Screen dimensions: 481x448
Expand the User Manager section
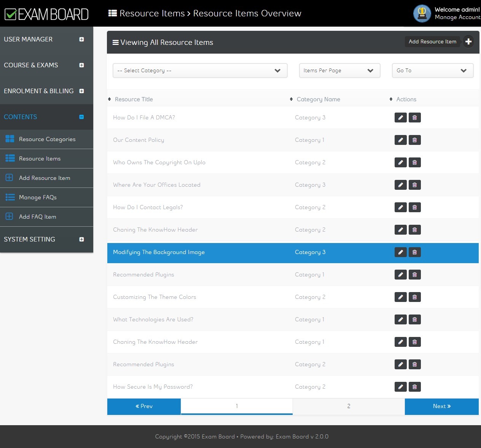pyautogui.click(x=81, y=40)
